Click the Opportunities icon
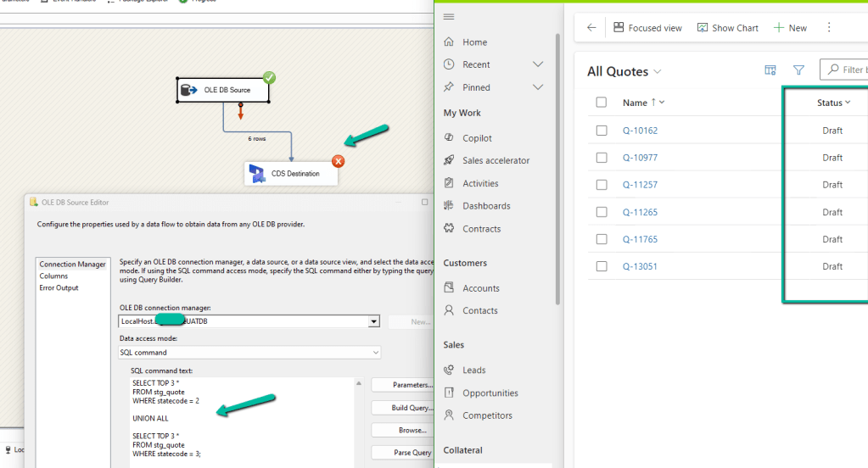 pyautogui.click(x=449, y=393)
